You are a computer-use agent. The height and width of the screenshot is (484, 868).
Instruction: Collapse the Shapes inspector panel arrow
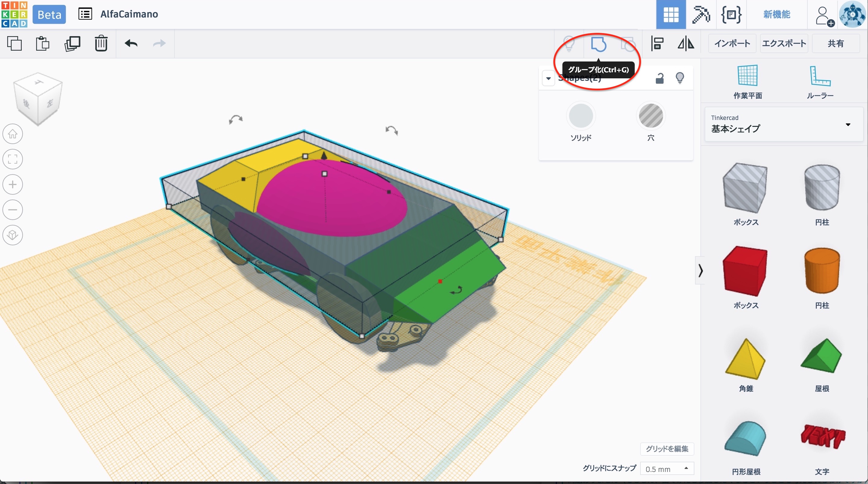coord(548,79)
